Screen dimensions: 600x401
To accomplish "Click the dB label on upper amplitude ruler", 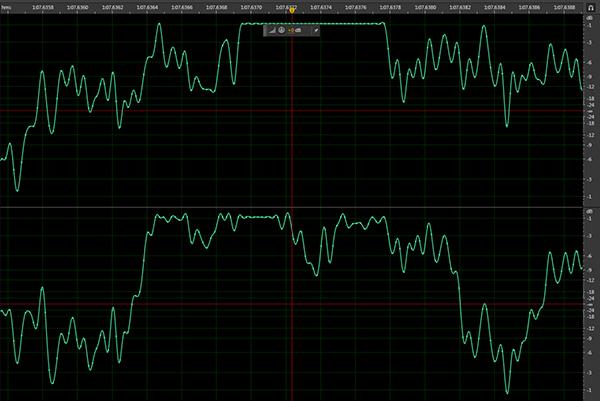I will click(x=590, y=16).
